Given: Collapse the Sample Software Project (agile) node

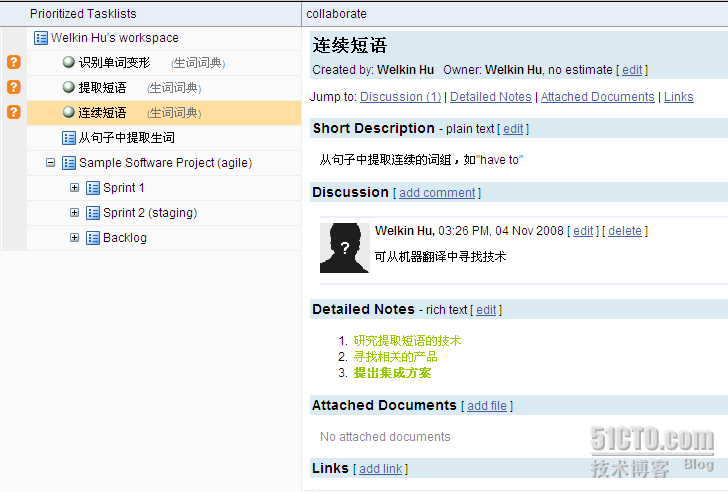Looking at the screenshot, I should pyautogui.click(x=51, y=163).
